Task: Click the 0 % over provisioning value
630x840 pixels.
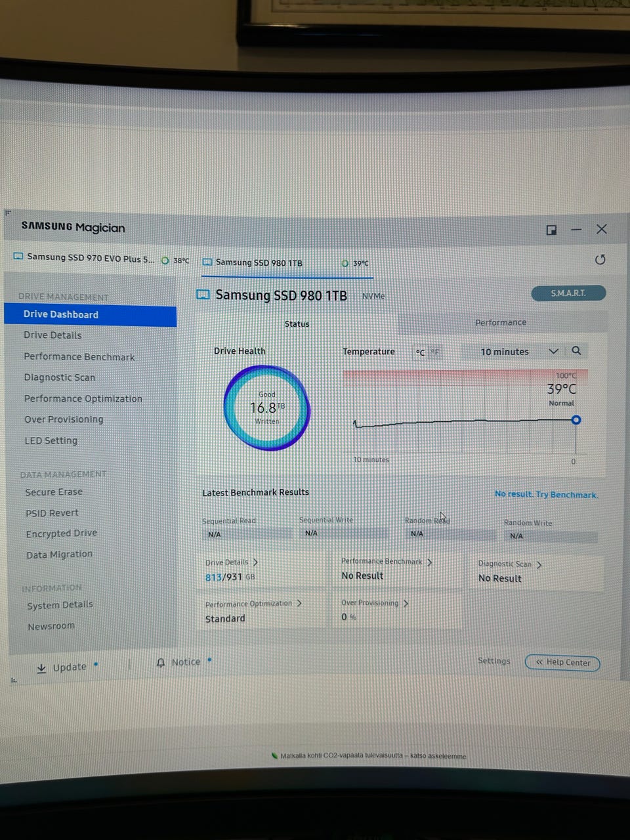Action: click(x=348, y=617)
